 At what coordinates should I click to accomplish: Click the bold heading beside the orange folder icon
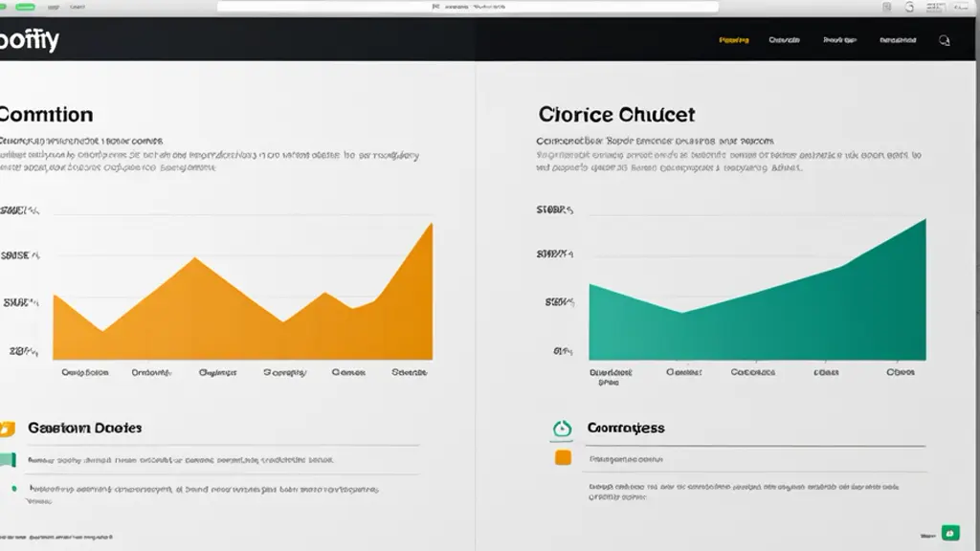(85, 428)
